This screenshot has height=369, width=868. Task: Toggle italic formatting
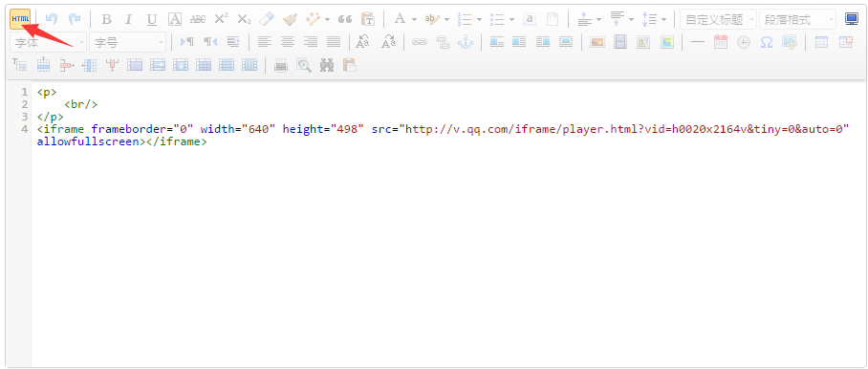[128, 19]
